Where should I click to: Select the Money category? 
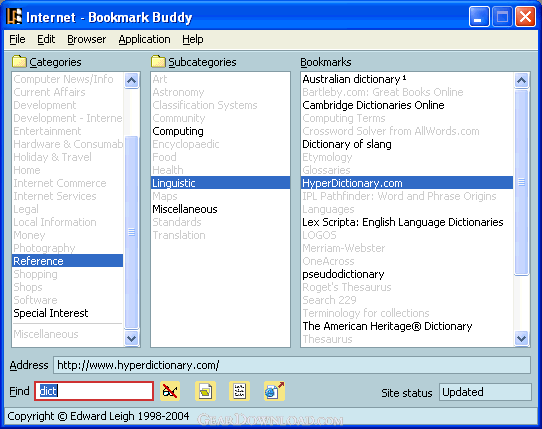click(67, 235)
